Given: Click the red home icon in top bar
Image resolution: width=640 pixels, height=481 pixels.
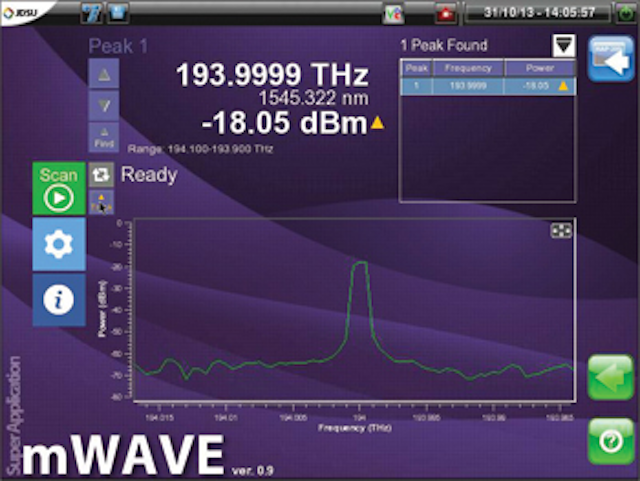Looking at the screenshot, I should pyautogui.click(x=446, y=13).
